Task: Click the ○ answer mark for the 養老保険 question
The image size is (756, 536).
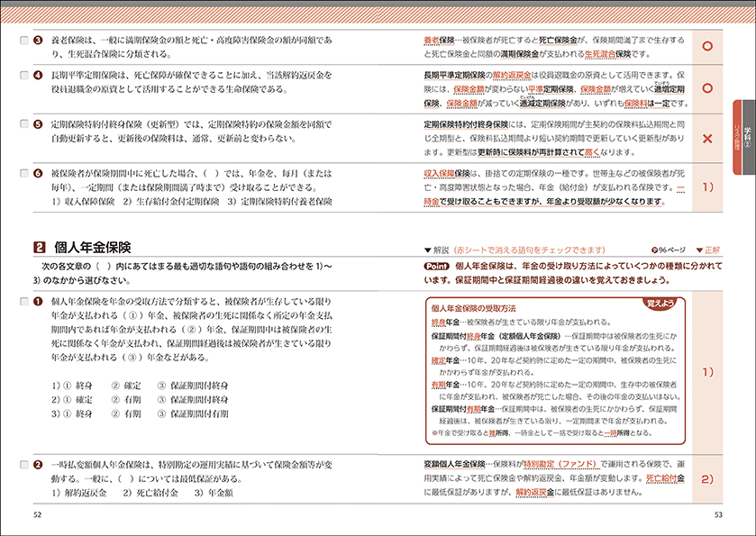Action: point(707,47)
